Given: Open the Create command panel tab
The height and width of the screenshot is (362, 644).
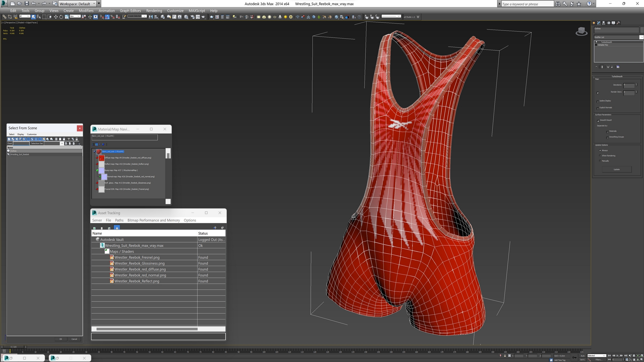Looking at the screenshot, I should (x=594, y=23).
